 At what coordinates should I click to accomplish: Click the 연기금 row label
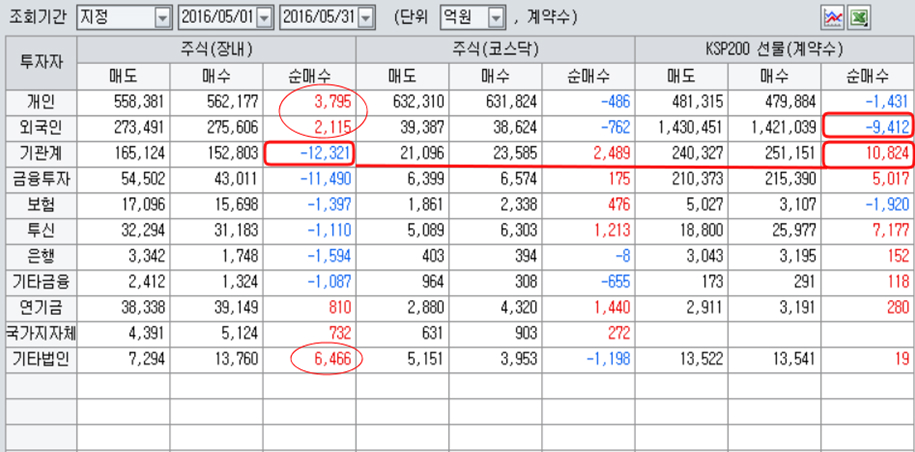point(41,307)
